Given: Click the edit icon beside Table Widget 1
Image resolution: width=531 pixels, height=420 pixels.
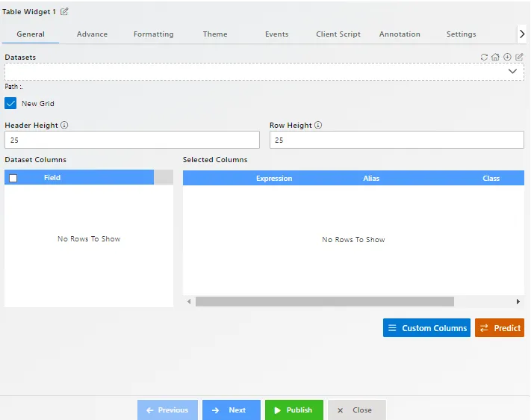Looking at the screenshot, I should (x=64, y=11).
